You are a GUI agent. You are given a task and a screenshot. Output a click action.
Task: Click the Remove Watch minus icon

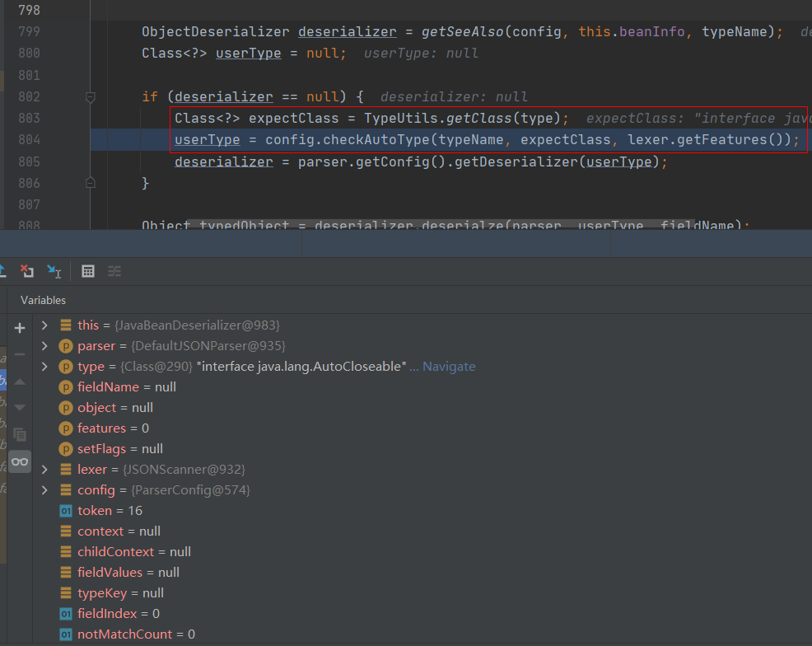pos(20,354)
